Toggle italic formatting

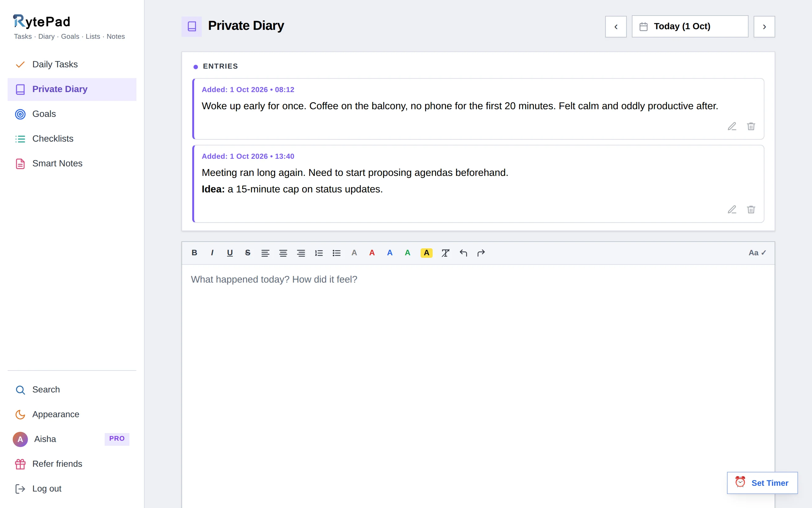coord(212,253)
